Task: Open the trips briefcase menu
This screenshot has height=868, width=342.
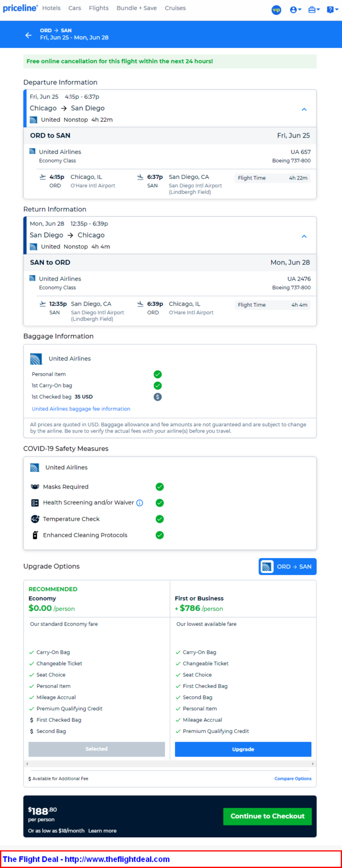Action: (314, 10)
